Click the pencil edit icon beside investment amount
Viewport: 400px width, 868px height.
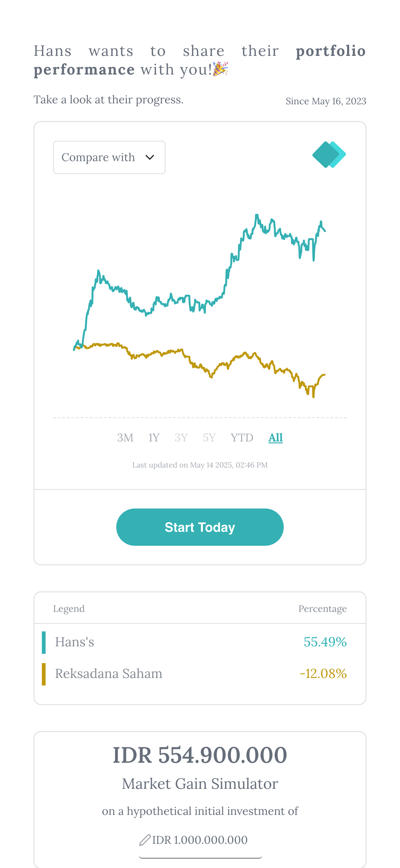click(145, 840)
